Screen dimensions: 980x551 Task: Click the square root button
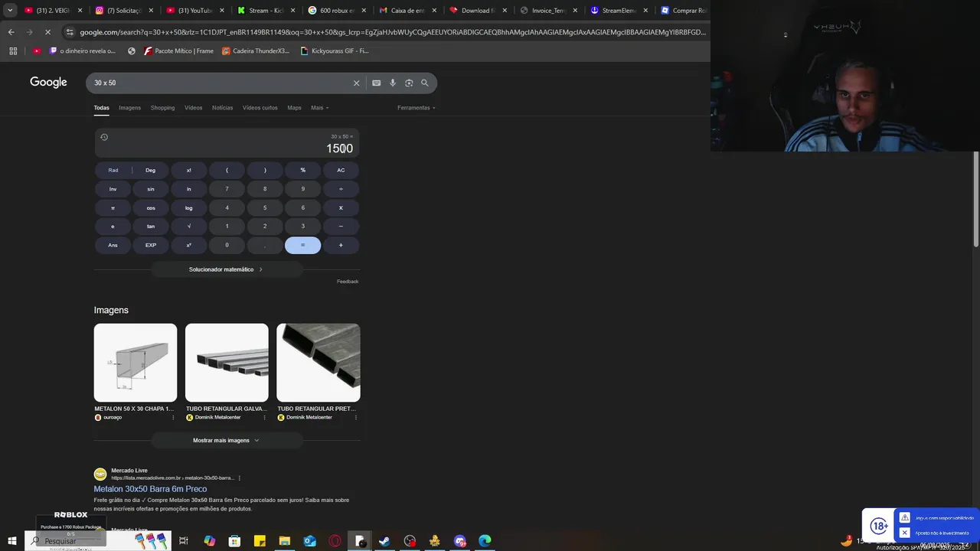pos(188,227)
